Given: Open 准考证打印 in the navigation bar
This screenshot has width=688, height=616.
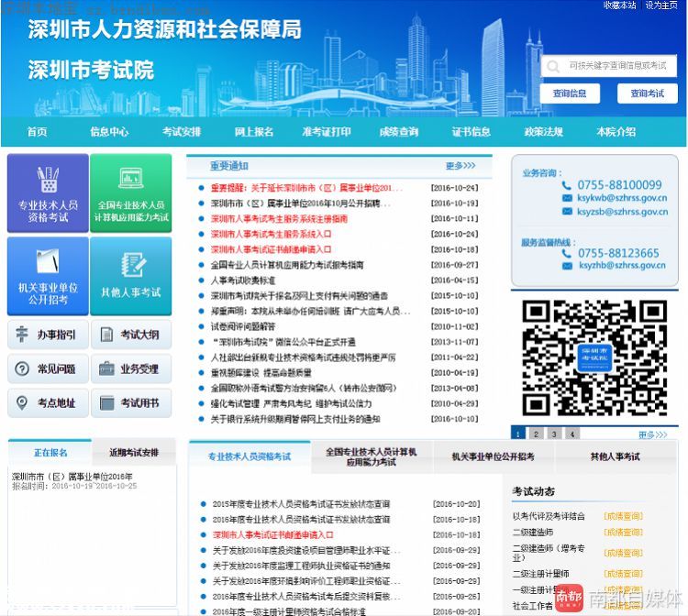Looking at the screenshot, I should tap(327, 131).
